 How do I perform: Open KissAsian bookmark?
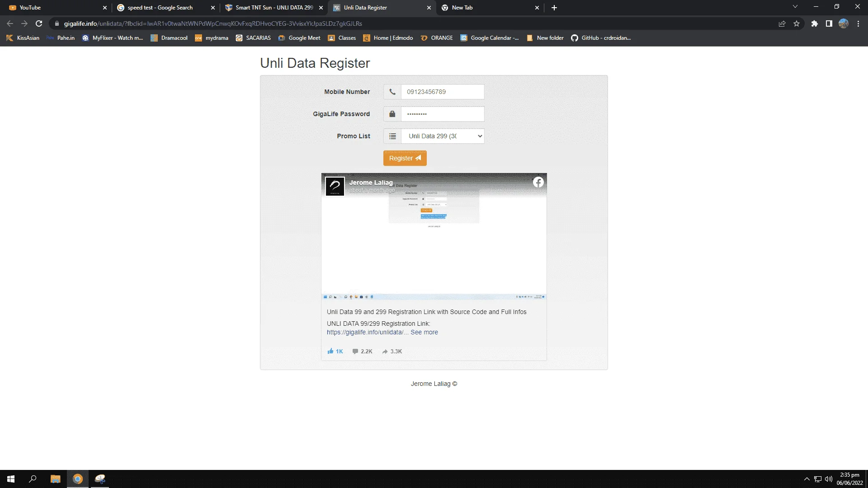pos(23,38)
